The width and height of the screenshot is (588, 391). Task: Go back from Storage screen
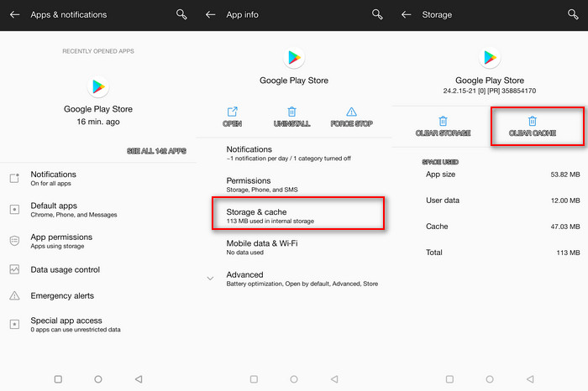click(406, 14)
